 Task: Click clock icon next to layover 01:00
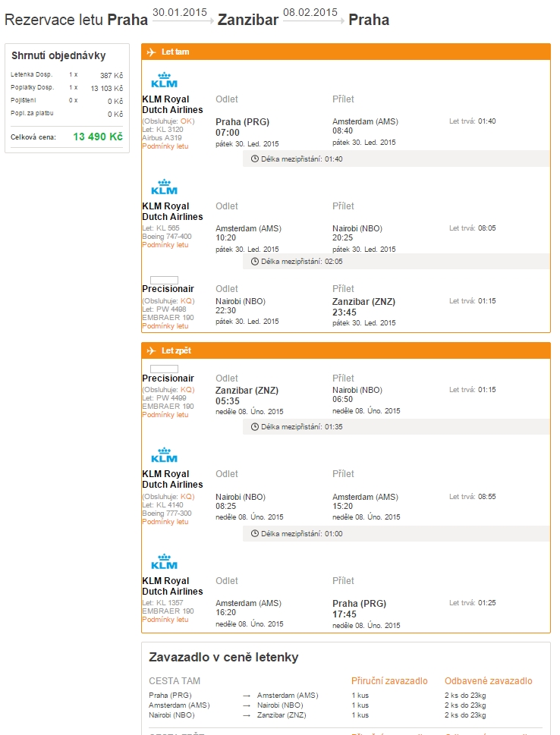click(x=255, y=533)
